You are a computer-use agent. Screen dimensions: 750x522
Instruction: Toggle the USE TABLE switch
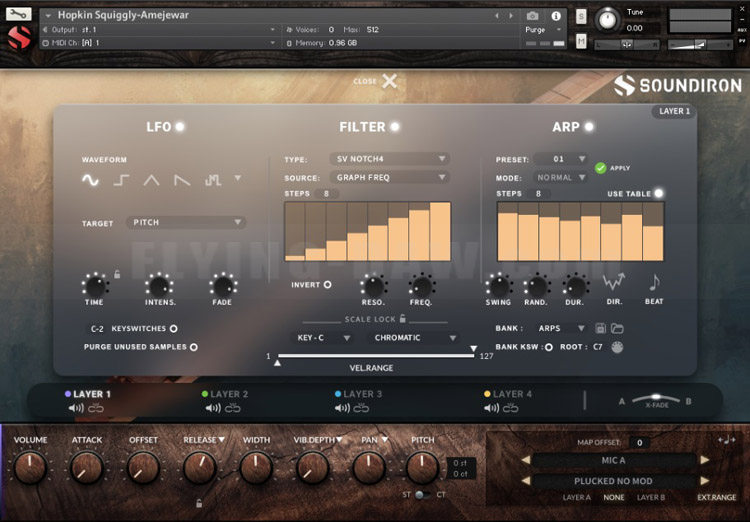pos(659,193)
